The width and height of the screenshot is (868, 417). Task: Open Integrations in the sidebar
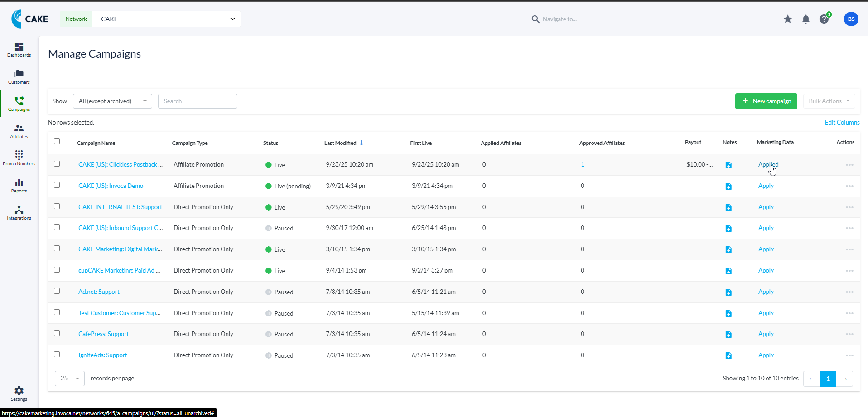[19, 213]
